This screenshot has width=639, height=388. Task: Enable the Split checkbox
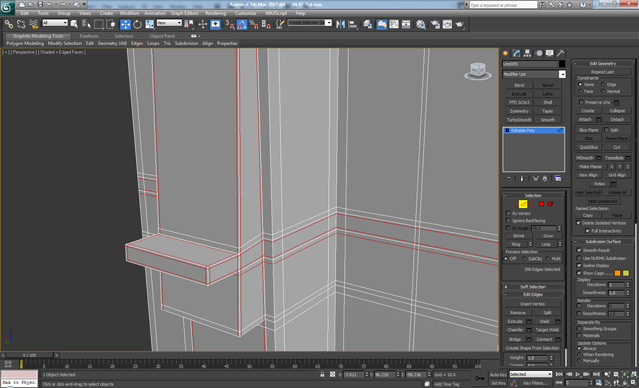tap(606, 130)
